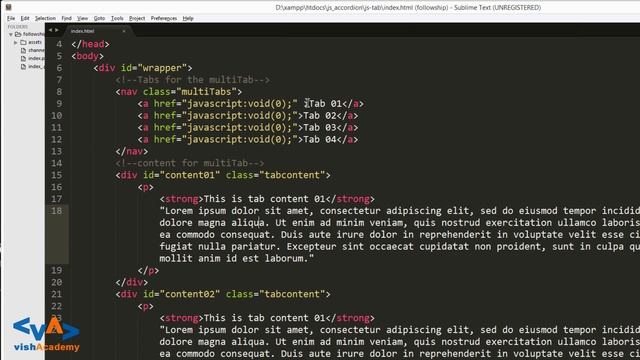Screen dimensions: 640x360
Task: Click the "mollit anim id est laborum." text above line 19
Action: 237,258
